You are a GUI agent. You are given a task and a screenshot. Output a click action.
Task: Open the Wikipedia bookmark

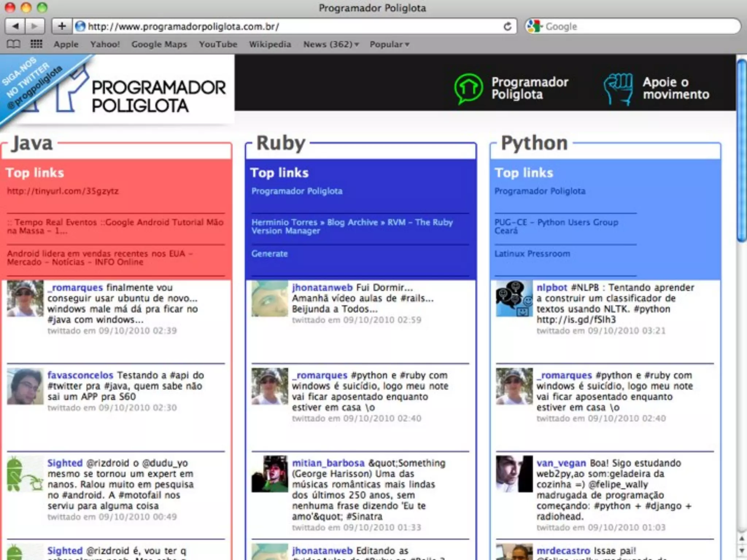(270, 44)
